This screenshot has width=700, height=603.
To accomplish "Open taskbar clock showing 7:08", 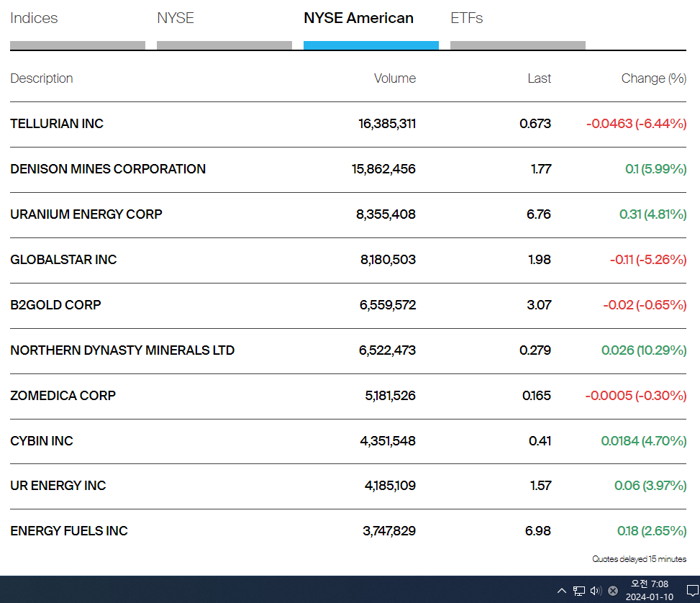I will point(649,590).
